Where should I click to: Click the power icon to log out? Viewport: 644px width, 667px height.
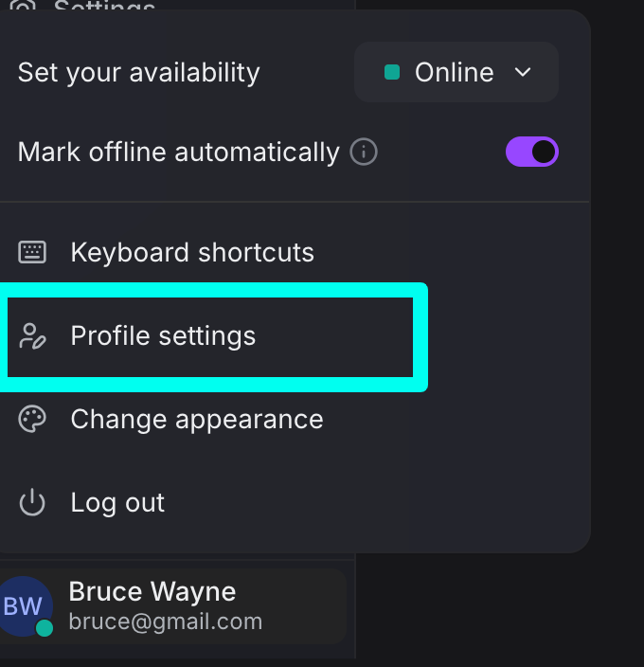tap(32, 503)
